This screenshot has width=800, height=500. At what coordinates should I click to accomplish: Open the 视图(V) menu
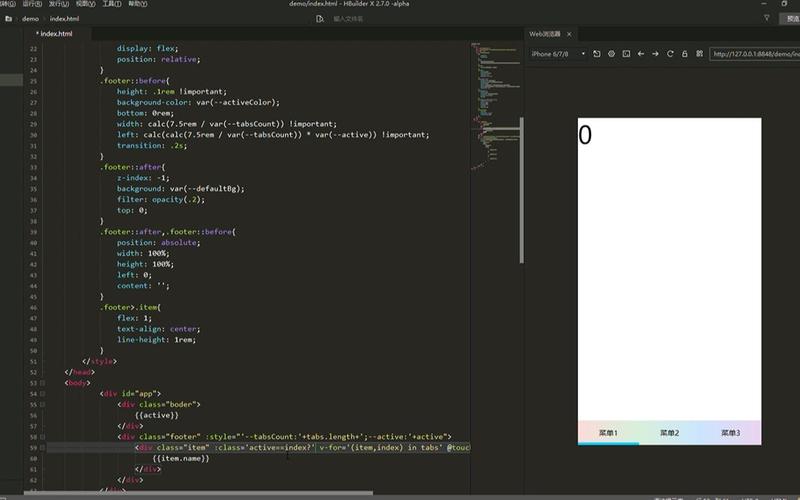click(x=85, y=4)
